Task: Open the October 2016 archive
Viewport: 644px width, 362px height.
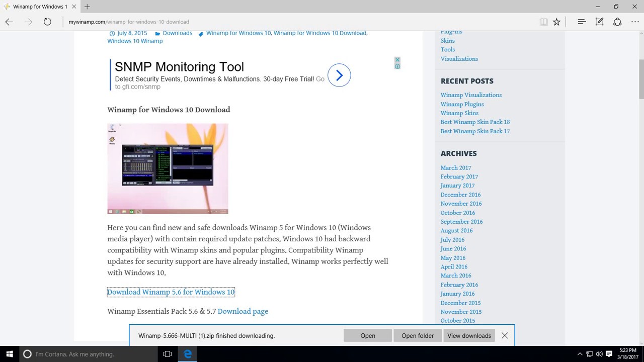Action: tap(458, 213)
